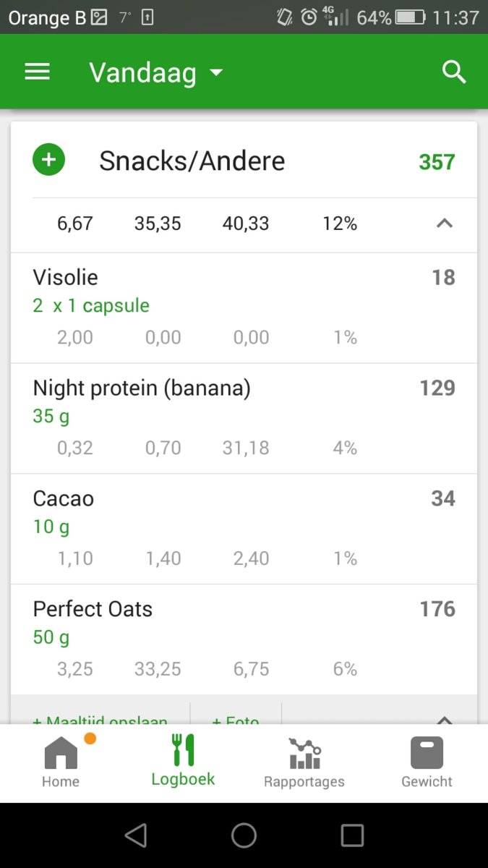
Task: Tap the search magnifier icon
Action: click(x=454, y=72)
